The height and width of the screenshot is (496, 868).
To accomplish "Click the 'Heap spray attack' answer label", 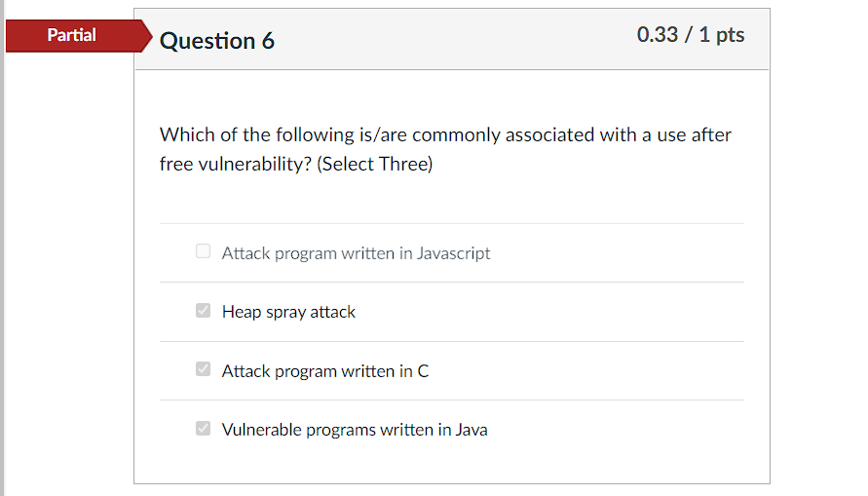I will 288,312.
